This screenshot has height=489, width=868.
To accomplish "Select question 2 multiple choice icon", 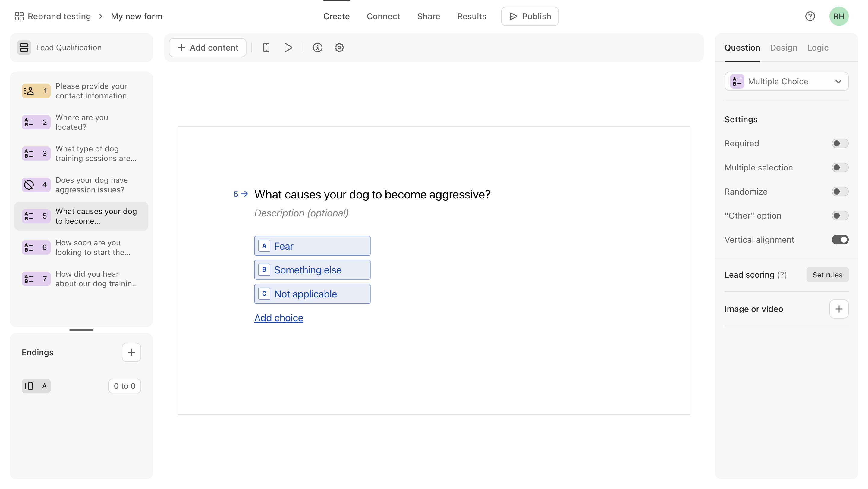I will pos(36,122).
